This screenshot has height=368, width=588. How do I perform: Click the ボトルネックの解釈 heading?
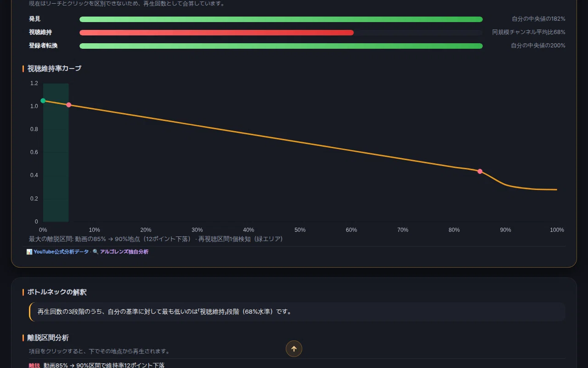coord(57,292)
